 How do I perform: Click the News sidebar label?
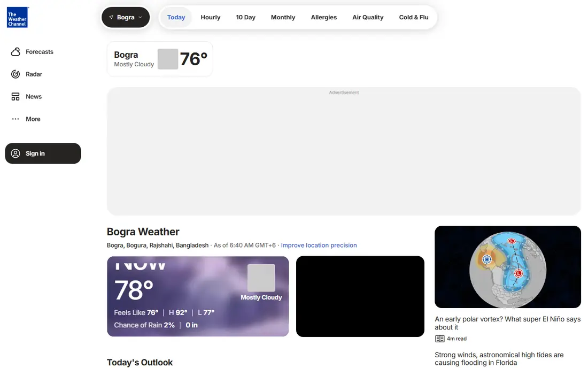pos(33,97)
